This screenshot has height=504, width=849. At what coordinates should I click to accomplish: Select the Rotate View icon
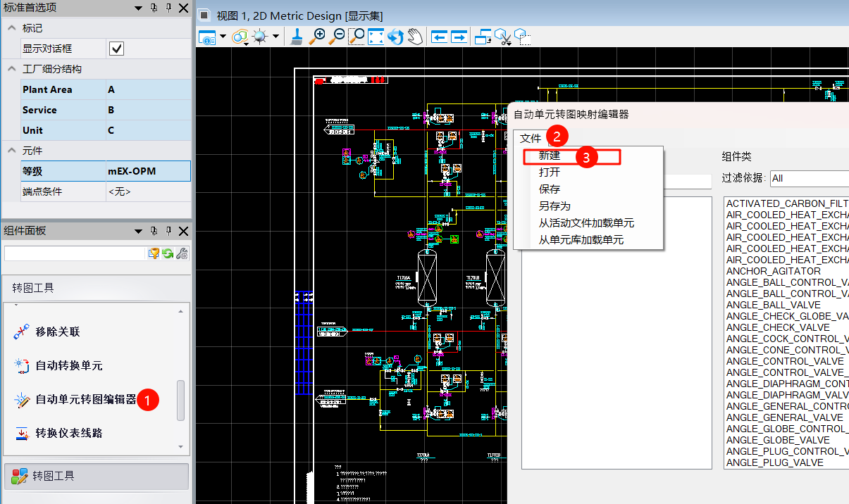395,36
